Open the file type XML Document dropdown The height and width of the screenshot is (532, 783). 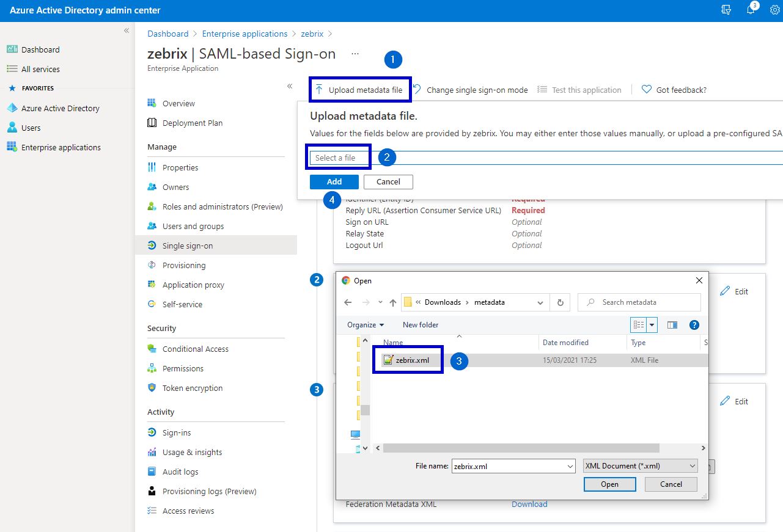coord(640,466)
